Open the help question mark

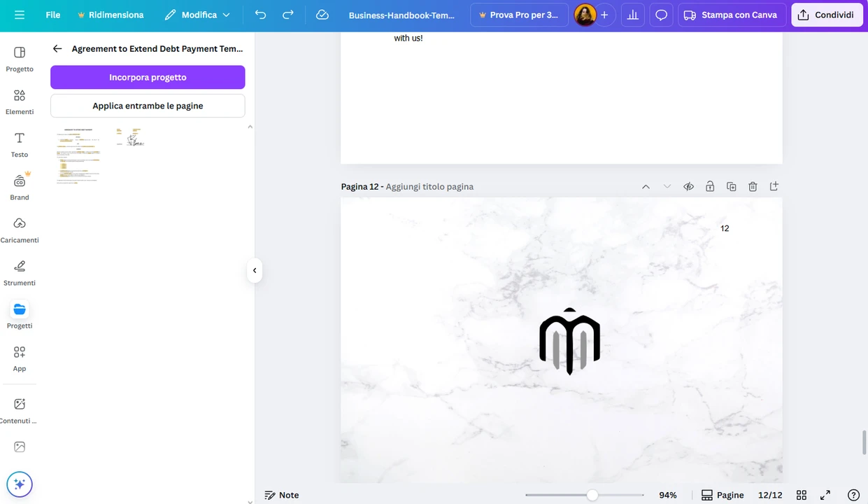pyautogui.click(x=853, y=495)
